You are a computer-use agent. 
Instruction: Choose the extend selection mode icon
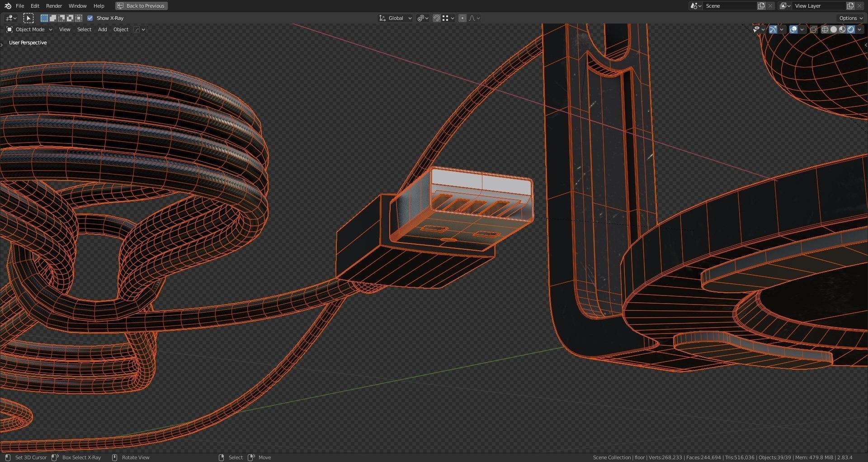click(x=53, y=18)
